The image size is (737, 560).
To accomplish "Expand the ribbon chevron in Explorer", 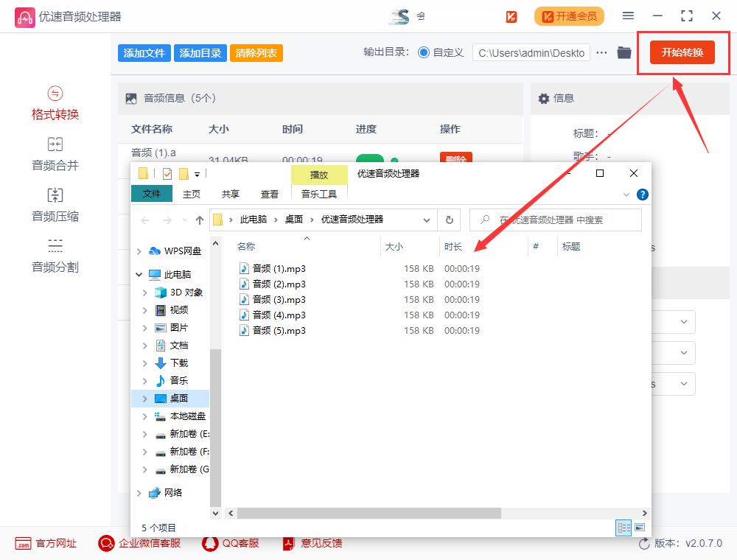I will 626,194.
